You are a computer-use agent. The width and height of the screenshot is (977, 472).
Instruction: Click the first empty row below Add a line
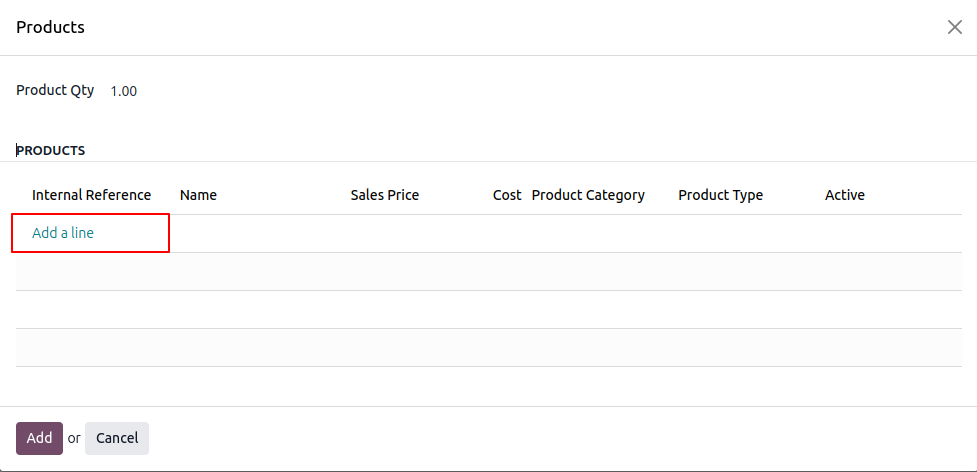(488, 272)
